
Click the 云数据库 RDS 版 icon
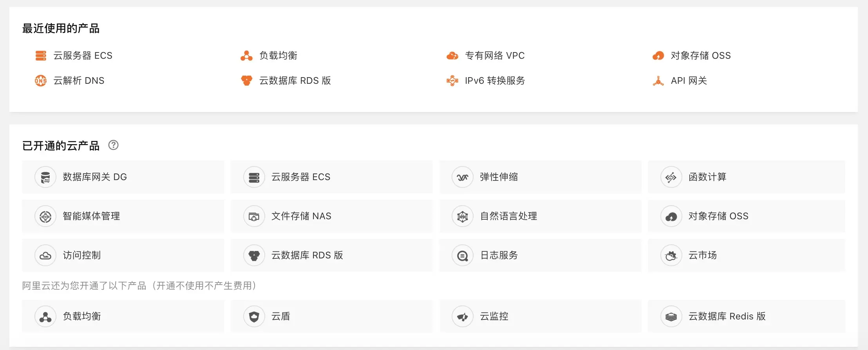(x=246, y=81)
